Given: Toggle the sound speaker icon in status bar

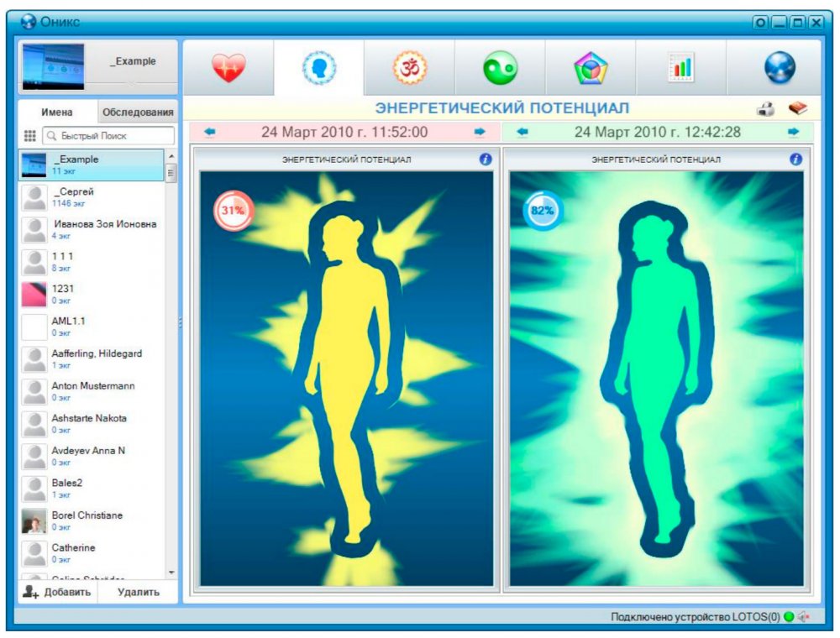Looking at the screenshot, I should [803, 617].
